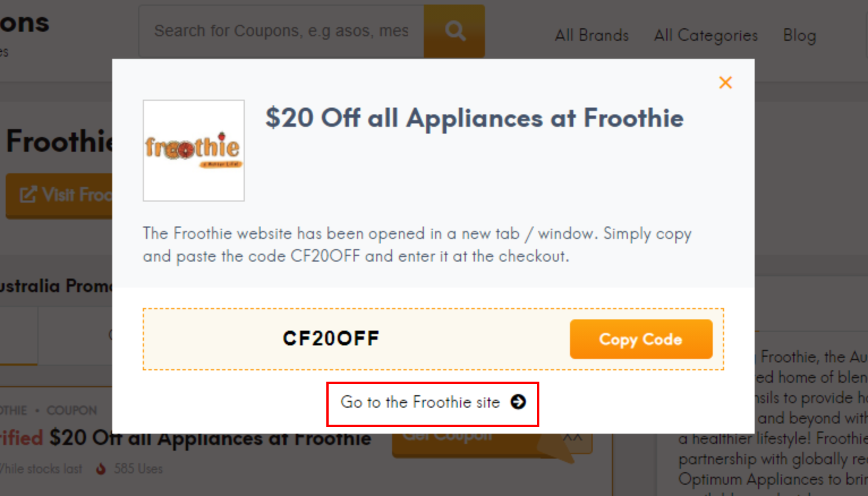This screenshot has height=496, width=868.
Task: Click the external-link icon on the Visit Froothie button
Action: point(28,194)
